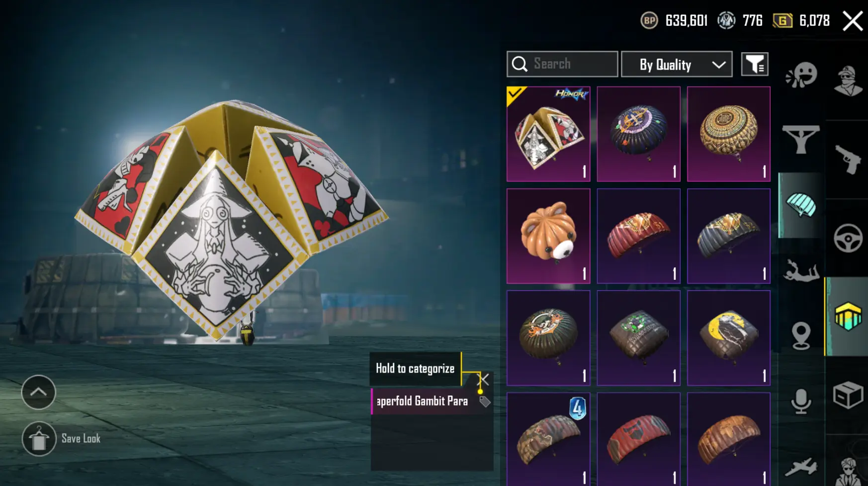Select the parachute category icon
Image resolution: width=868 pixels, height=486 pixels.
click(x=801, y=205)
